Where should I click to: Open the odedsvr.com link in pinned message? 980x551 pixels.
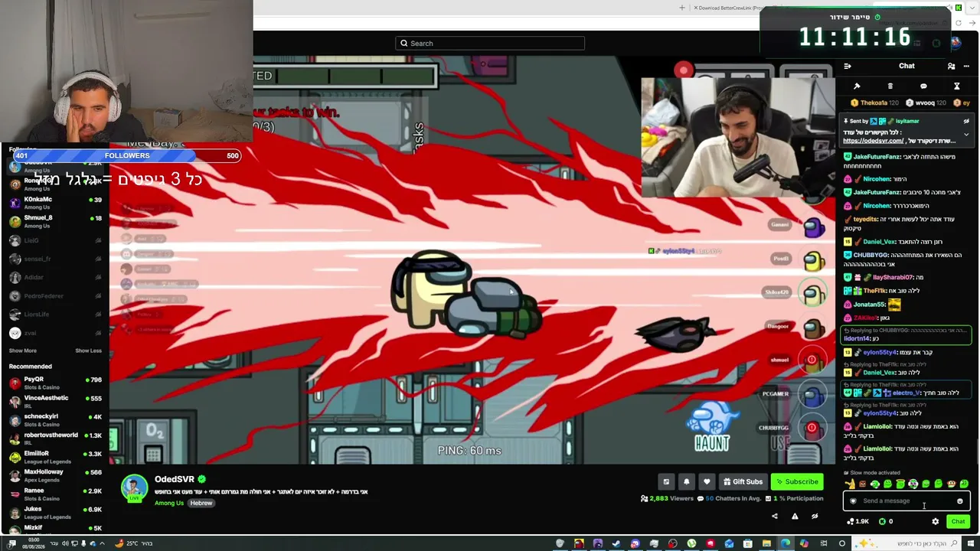874,141
